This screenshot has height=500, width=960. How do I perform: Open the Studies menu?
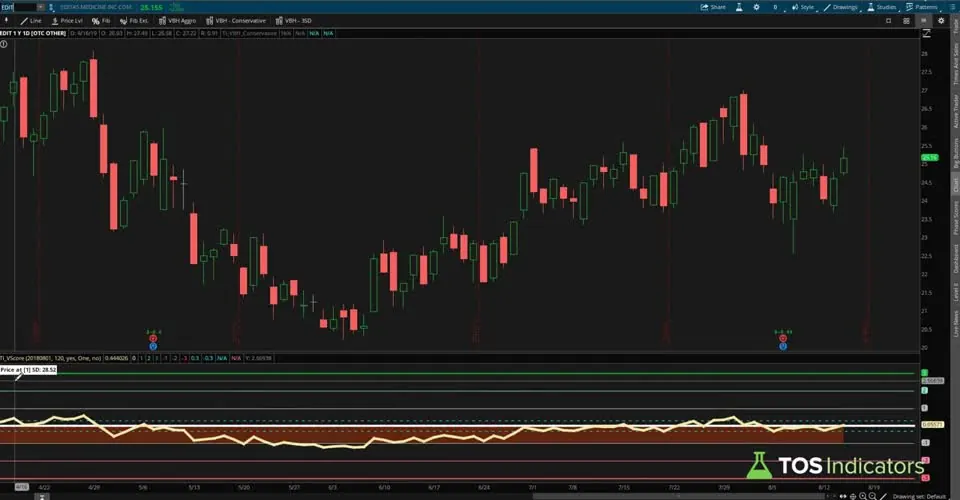point(882,7)
